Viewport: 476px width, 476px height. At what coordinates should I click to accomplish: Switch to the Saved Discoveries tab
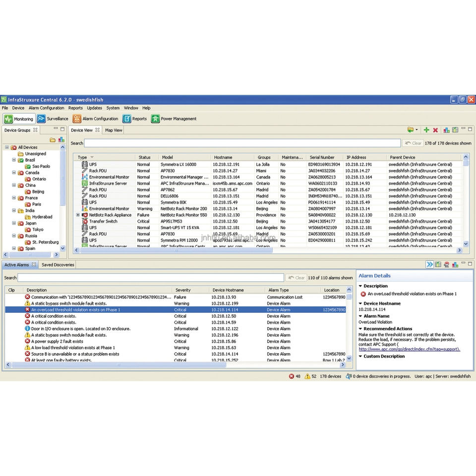[58, 265]
